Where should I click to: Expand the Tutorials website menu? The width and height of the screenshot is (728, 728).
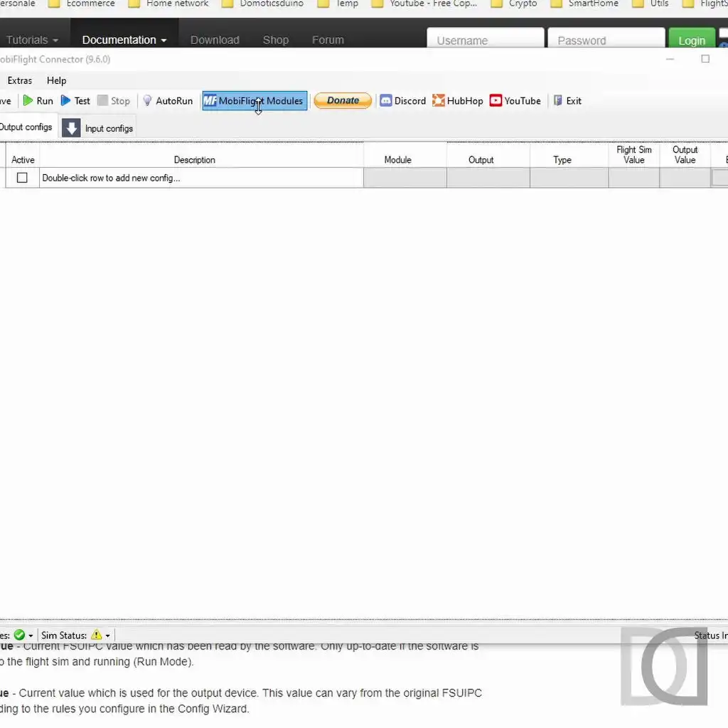click(x=32, y=40)
